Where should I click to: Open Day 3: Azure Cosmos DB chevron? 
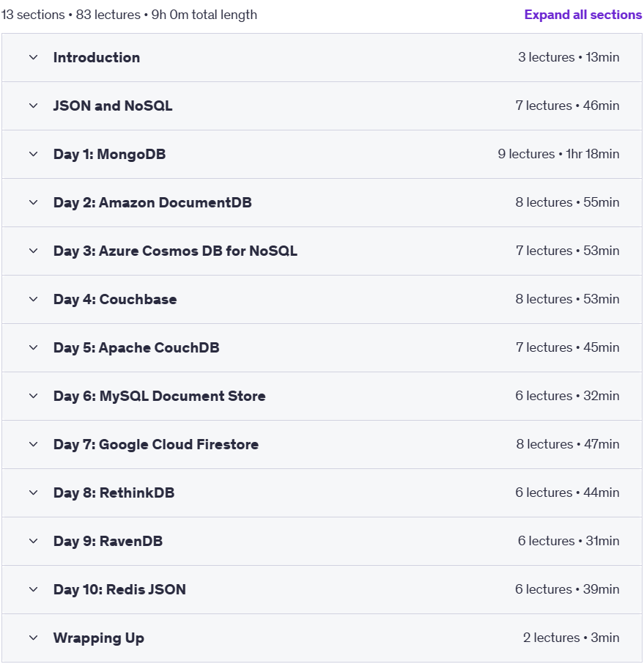[x=34, y=251]
